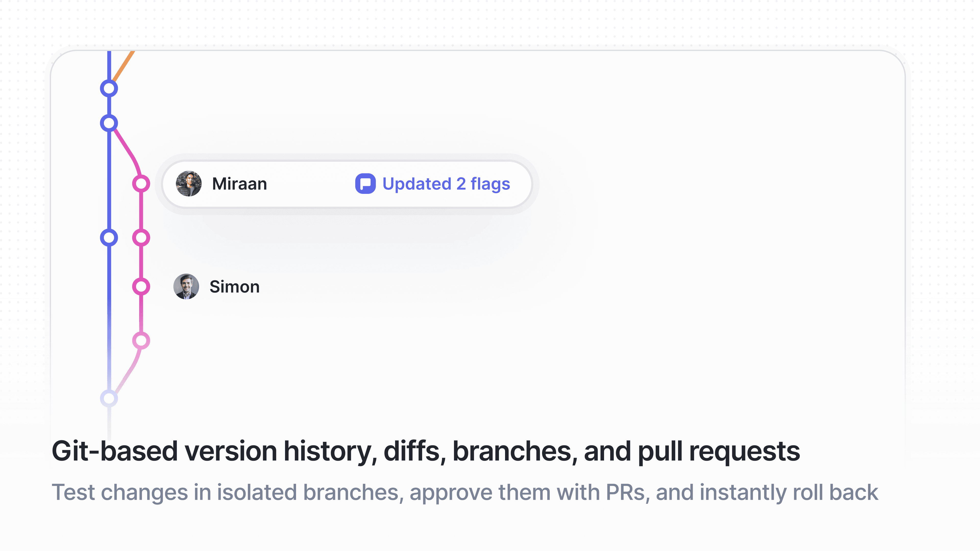Click the Simon name label
The width and height of the screenshot is (980, 551).
click(x=234, y=287)
